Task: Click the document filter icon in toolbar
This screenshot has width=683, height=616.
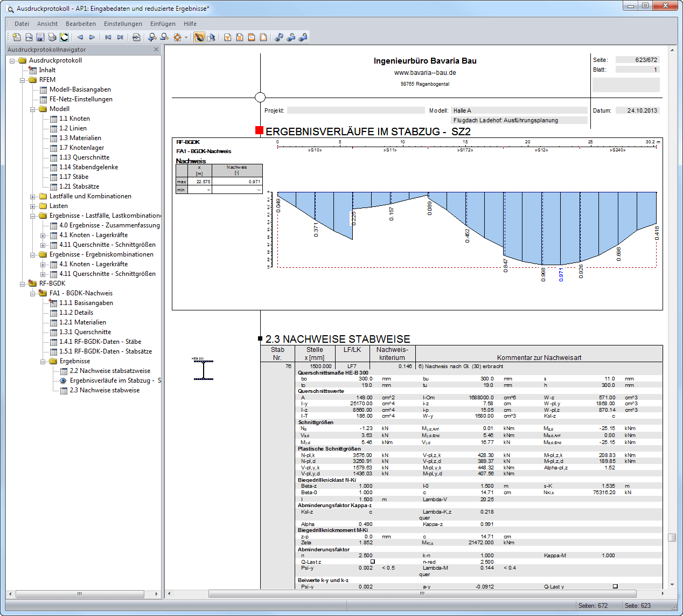Action: [228, 37]
